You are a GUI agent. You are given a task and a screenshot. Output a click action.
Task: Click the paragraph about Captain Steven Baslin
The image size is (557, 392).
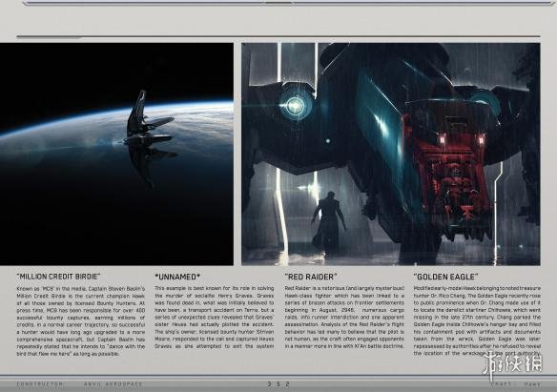pyautogui.click(x=81, y=321)
